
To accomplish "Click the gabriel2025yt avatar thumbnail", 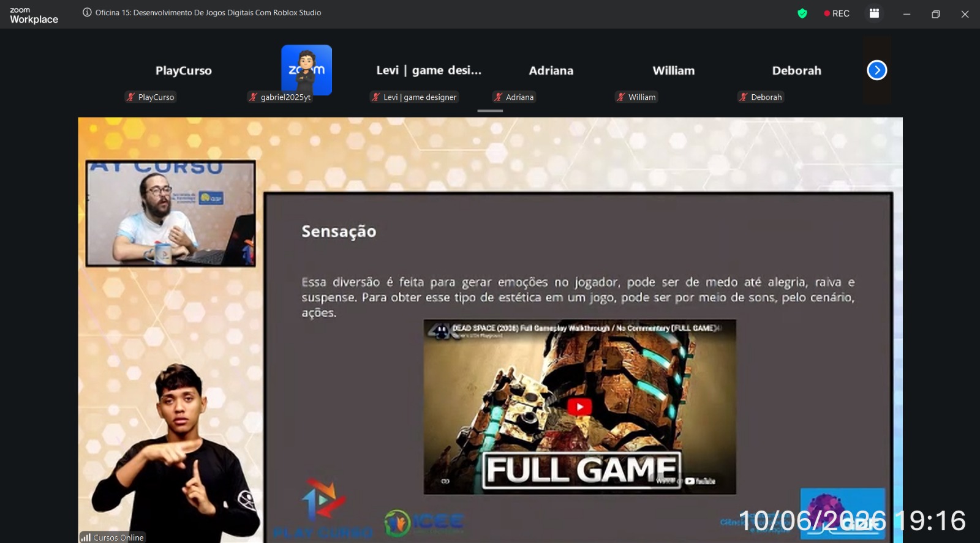I will (x=306, y=70).
